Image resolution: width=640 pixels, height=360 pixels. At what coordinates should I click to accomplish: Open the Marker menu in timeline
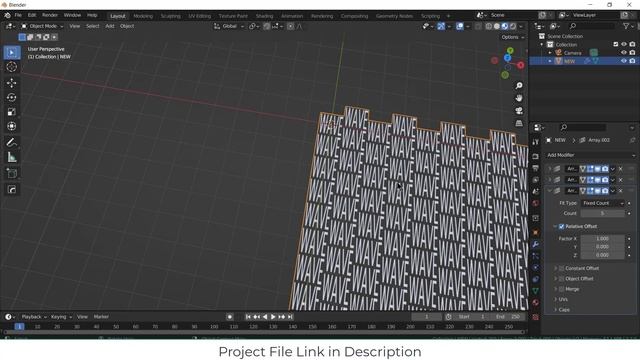[101, 317]
